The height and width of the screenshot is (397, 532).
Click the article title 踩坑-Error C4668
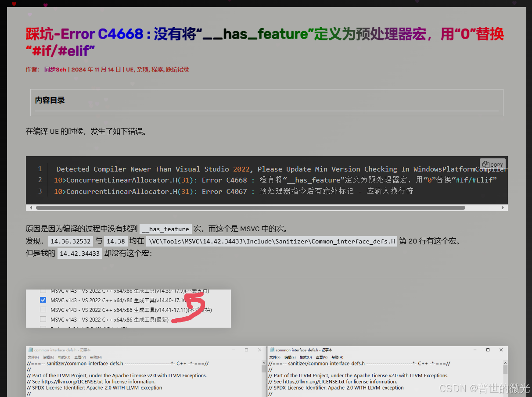click(265, 43)
